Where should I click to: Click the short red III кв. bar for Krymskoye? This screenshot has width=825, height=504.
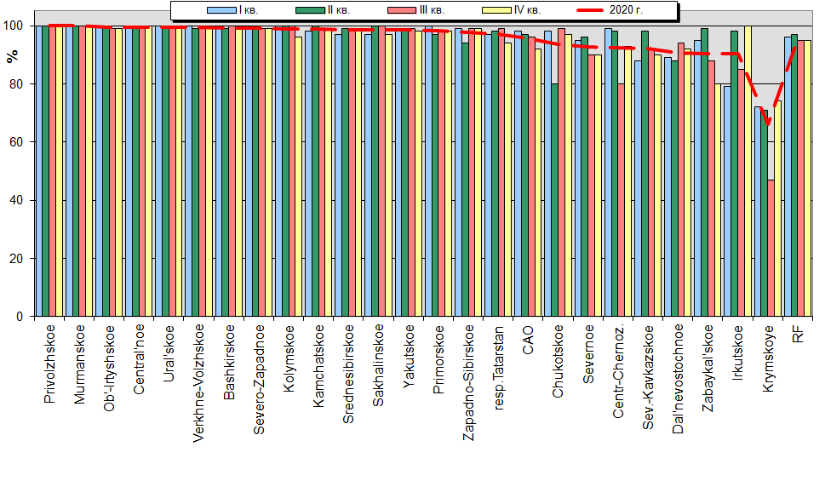point(771,249)
